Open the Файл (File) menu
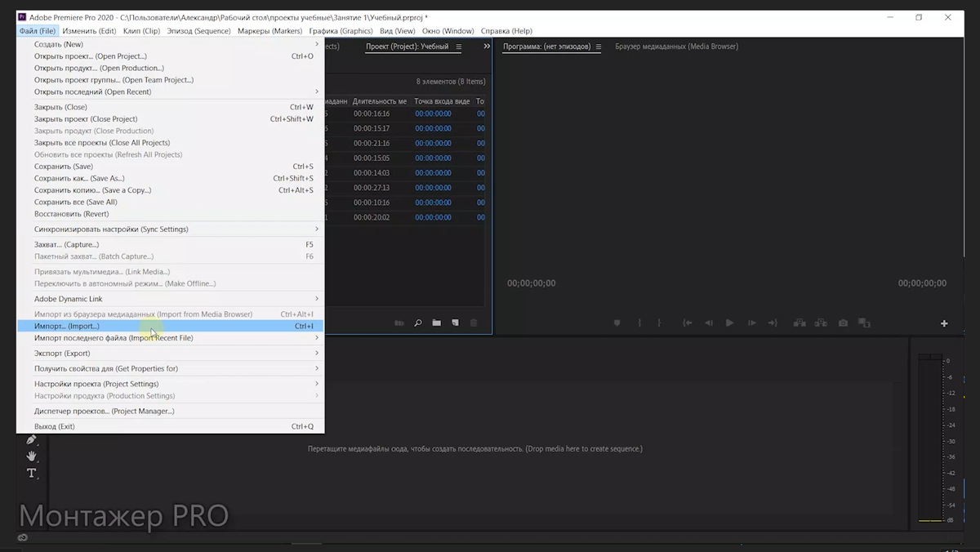 coord(38,31)
